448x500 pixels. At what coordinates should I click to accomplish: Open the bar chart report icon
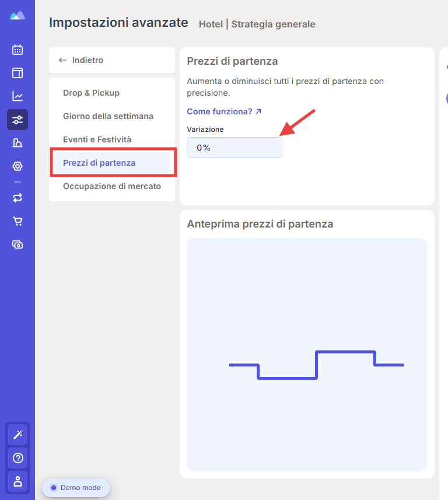tap(17, 143)
